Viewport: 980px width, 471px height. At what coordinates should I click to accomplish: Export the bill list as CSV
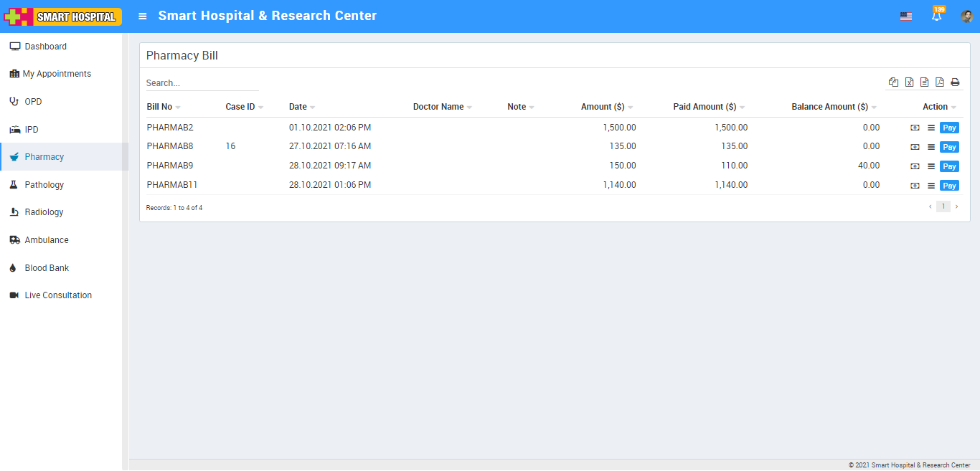[924, 82]
